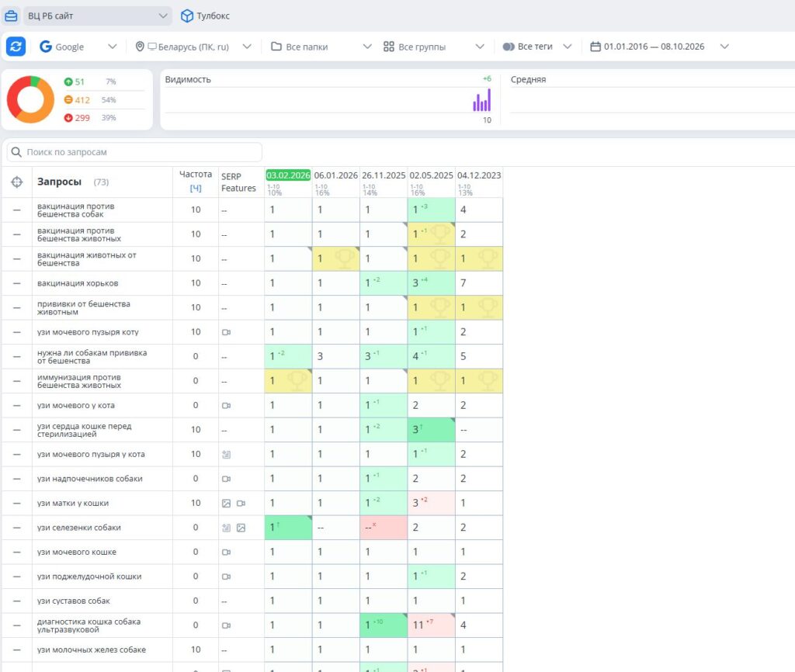Click the green up-arrow 51 indicator
This screenshot has height=672, width=795.
pyautogui.click(x=74, y=81)
